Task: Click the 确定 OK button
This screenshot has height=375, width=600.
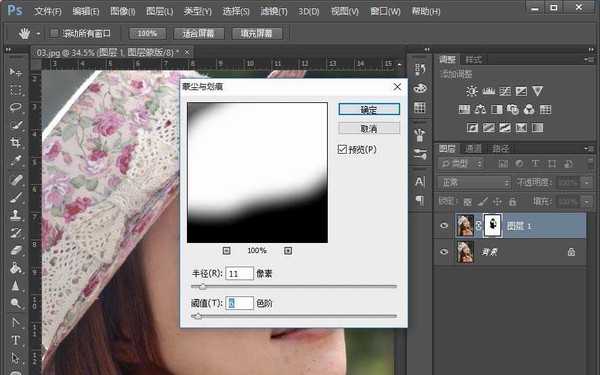Action: click(369, 109)
